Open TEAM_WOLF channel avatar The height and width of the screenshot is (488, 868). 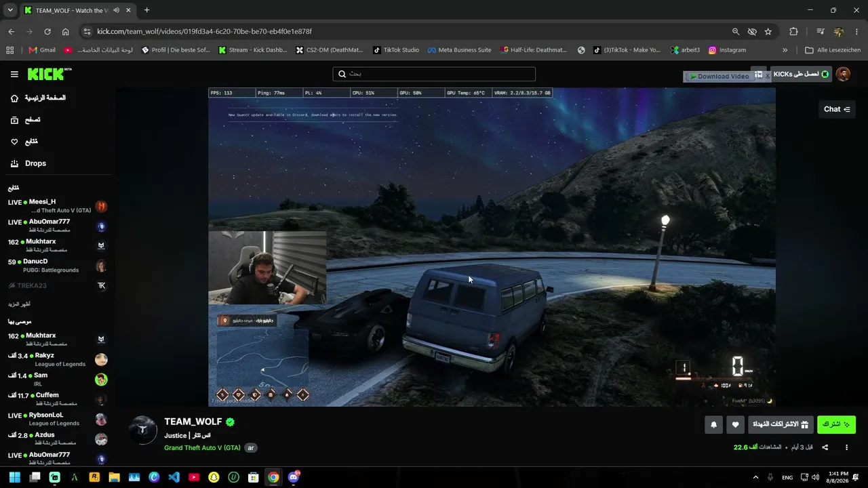point(143,430)
